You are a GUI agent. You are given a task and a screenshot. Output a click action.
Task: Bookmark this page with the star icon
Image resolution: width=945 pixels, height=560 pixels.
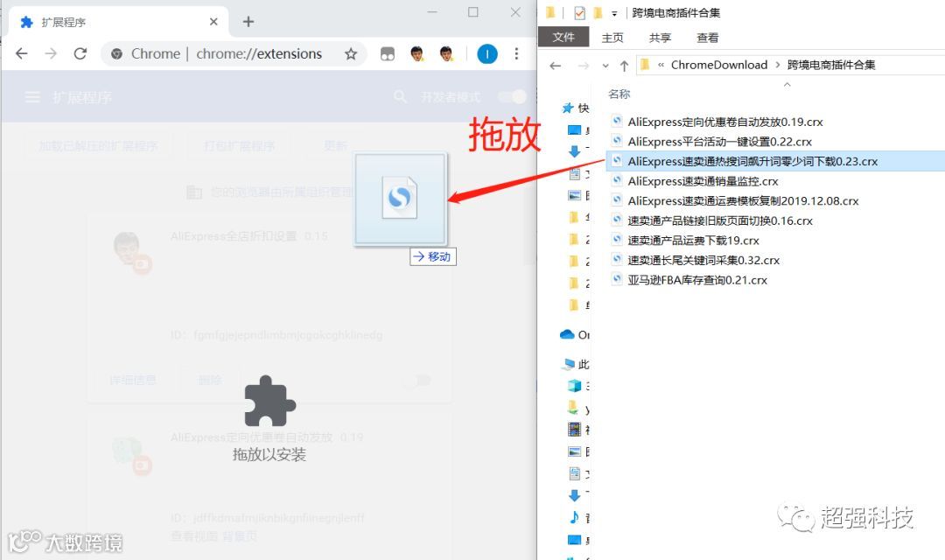pos(351,54)
